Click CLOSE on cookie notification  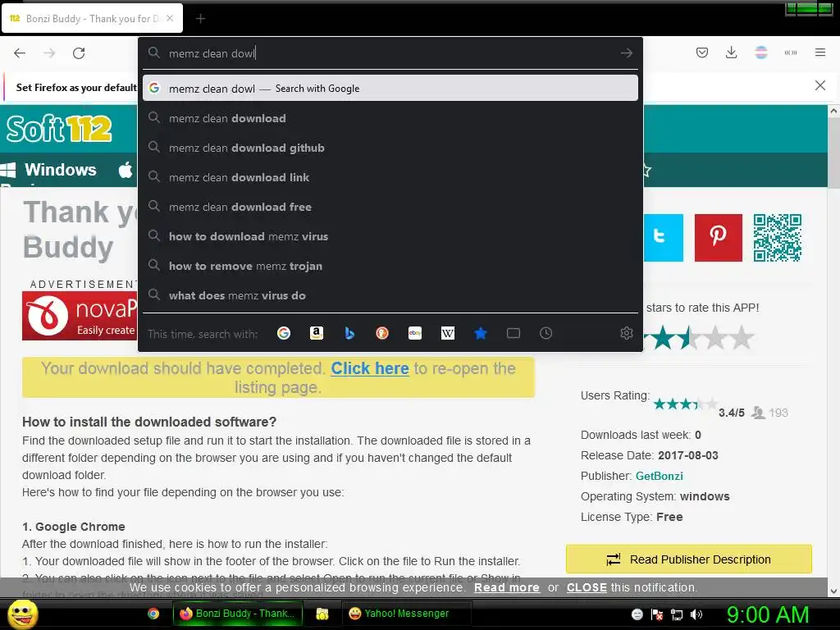(x=587, y=587)
